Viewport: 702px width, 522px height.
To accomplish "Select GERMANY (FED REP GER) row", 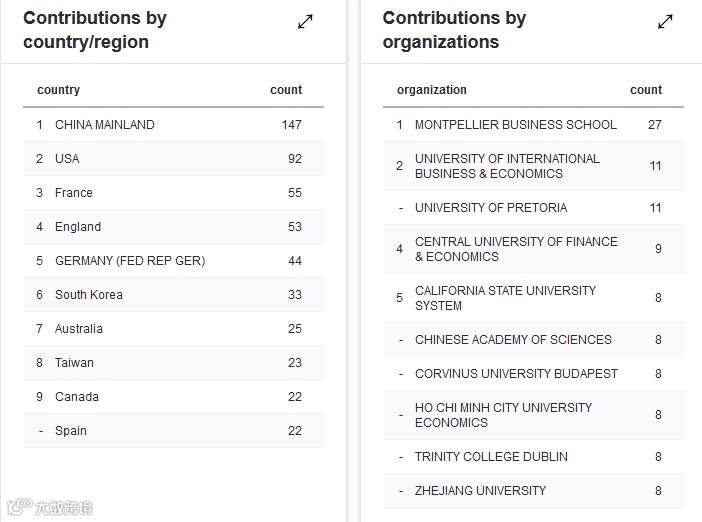I will (129, 261).
